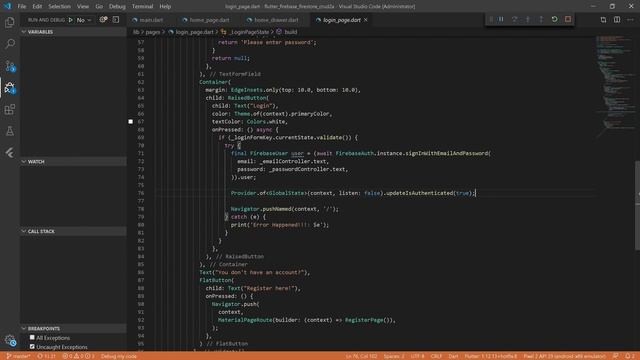The width and height of the screenshot is (640, 360).
Task: Restart the debug session
Action: click(554, 19)
